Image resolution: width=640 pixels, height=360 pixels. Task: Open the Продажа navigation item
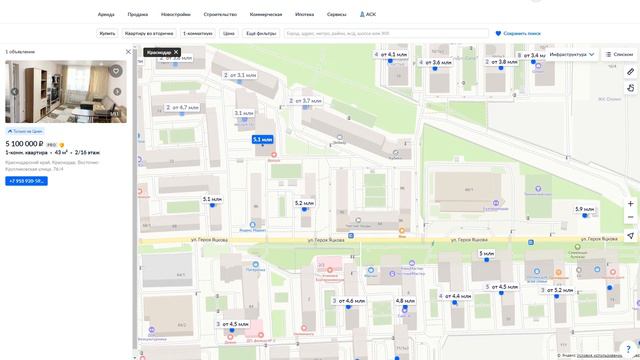[138, 14]
